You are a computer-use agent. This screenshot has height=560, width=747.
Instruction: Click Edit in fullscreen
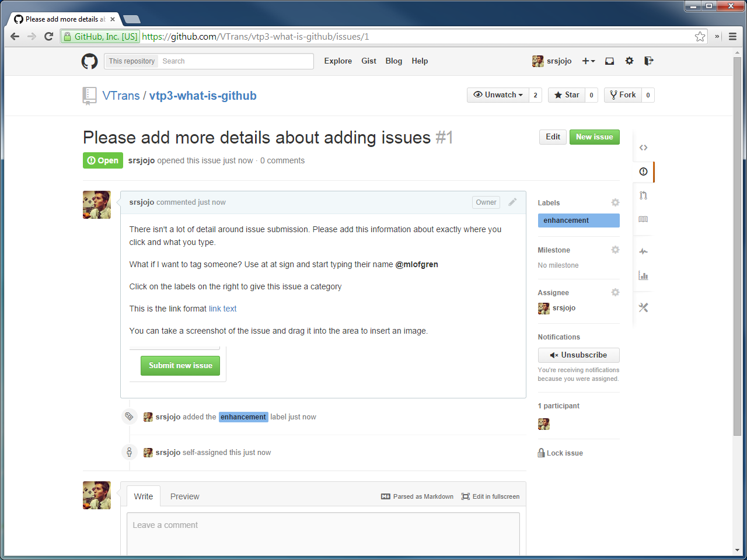(490, 496)
